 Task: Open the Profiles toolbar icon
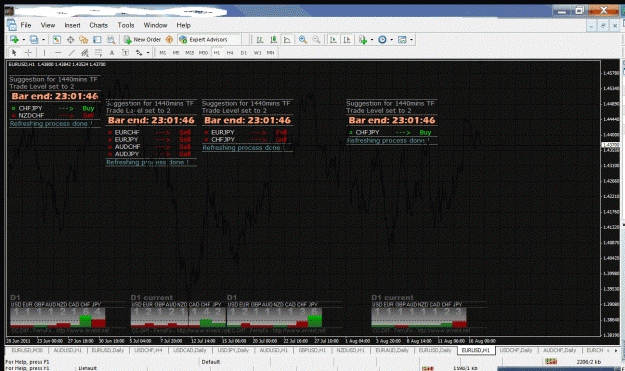tap(34, 39)
